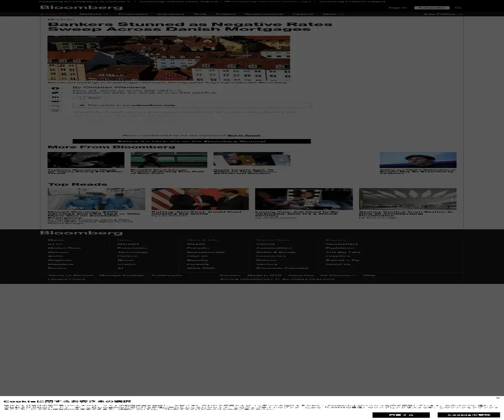Open the Typhoon story thumbnail
This screenshot has width=504, height=420.
[x=86, y=160]
